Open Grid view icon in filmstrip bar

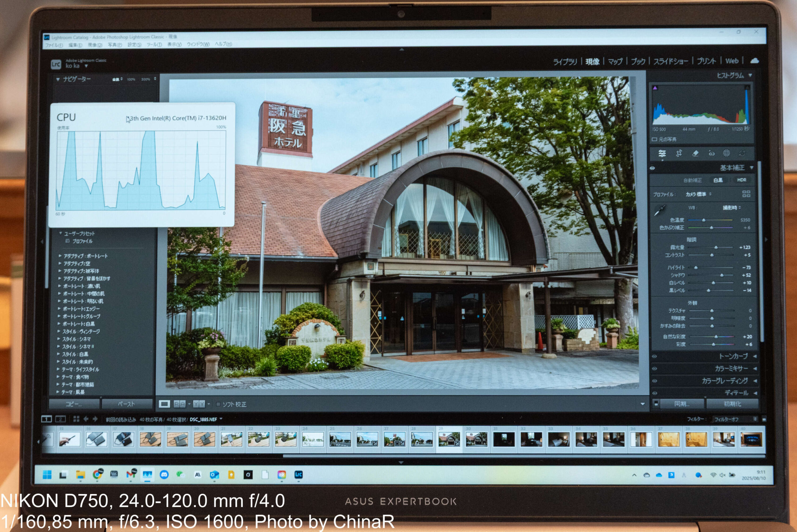pos(76,419)
